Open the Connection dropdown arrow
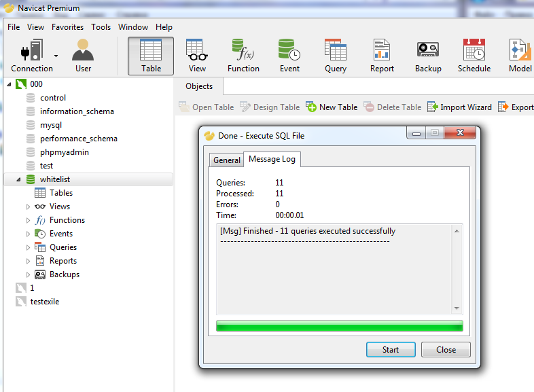This screenshot has height=392, width=534. [x=56, y=56]
